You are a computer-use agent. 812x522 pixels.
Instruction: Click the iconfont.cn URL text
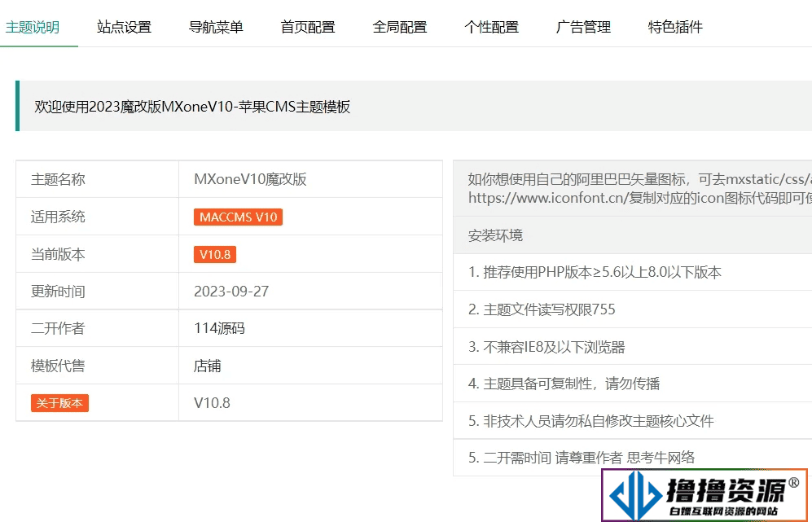(548, 198)
